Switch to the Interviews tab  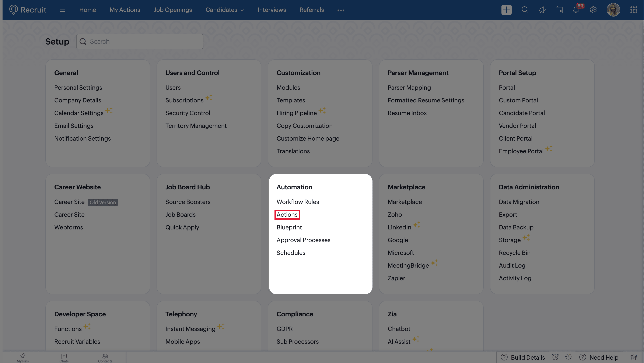pyautogui.click(x=272, y=10)
